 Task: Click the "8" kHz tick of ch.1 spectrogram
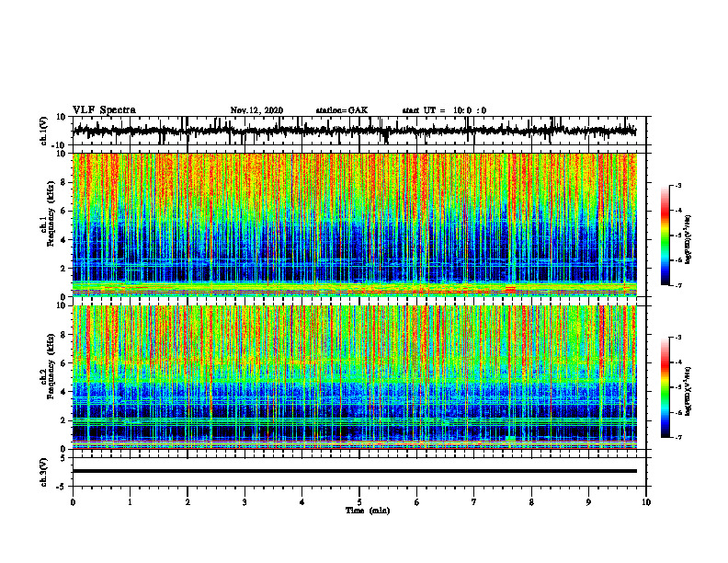[x=63, y=182]
